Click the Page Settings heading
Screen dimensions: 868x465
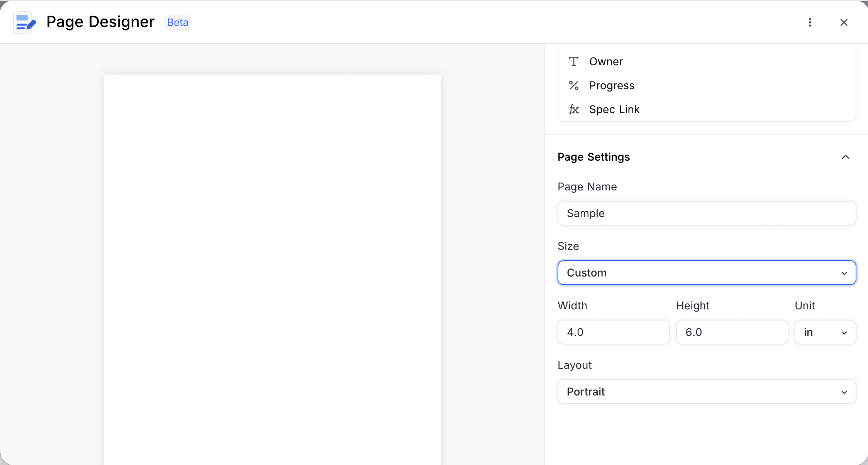click(x=594, y=157)
